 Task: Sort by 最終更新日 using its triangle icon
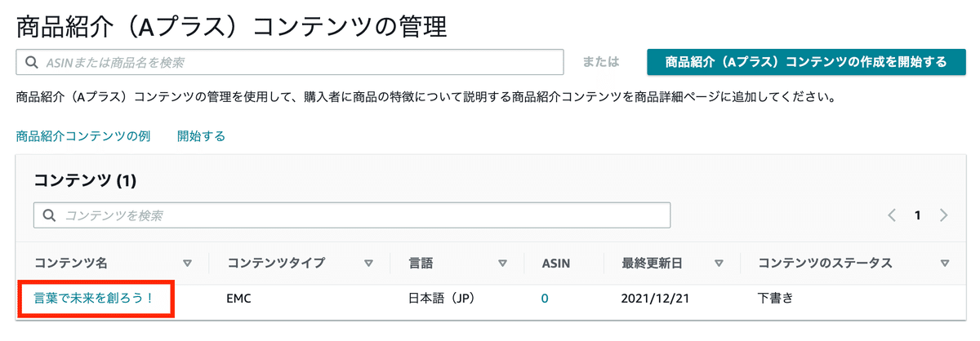point(719,263)
